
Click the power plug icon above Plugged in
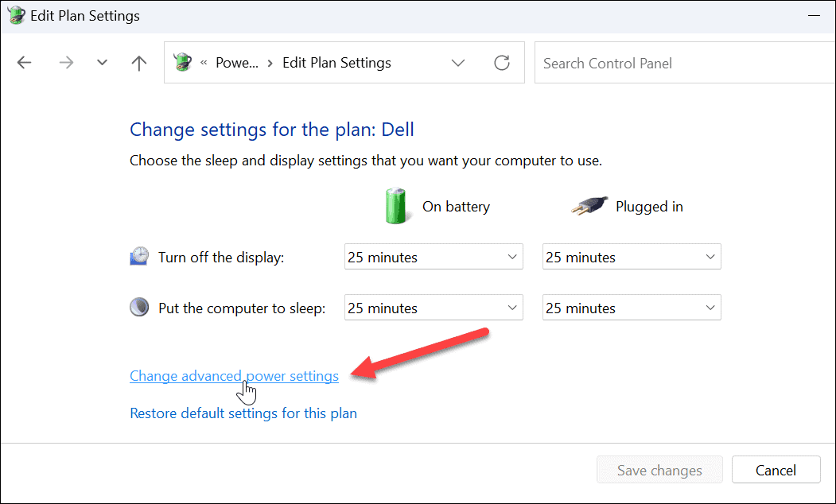tap(588, 205)
